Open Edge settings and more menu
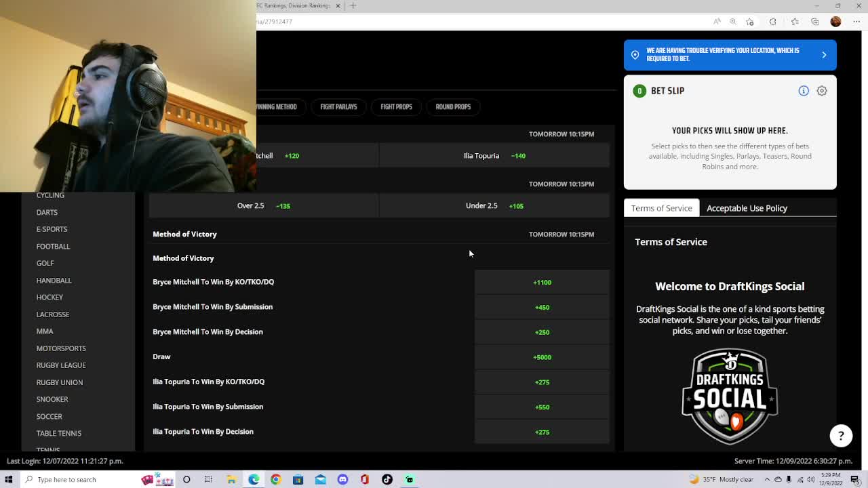 point(855,22)
